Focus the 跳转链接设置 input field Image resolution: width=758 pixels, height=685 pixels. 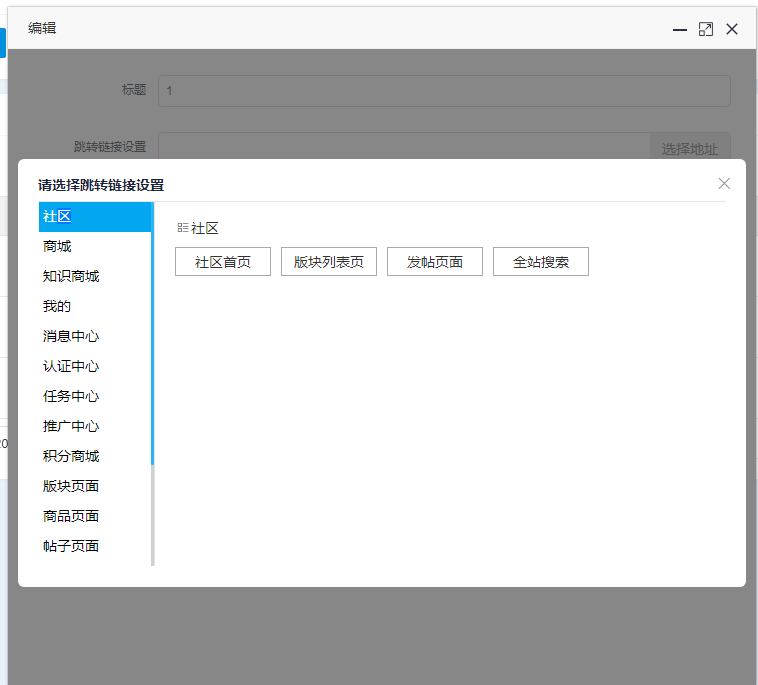tap(404, 146)
